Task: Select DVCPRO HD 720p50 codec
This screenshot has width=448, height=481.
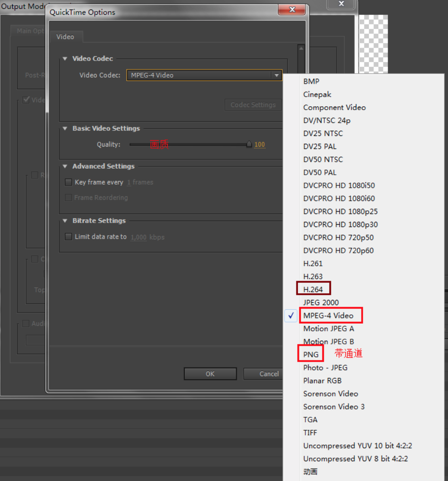Action: 338,238
